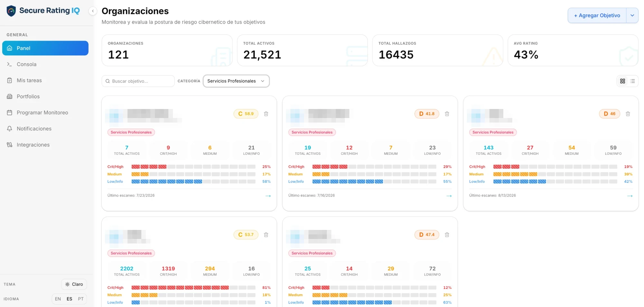644x307 pixels.
Task: Click the 2202 total activos value
Action: click(127, 269)
